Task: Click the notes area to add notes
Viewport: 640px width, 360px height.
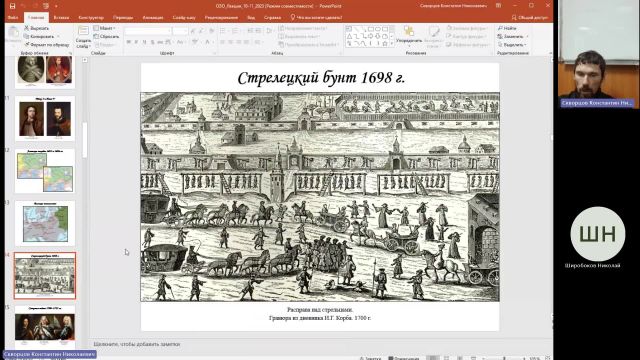Action: click(137, 344)
